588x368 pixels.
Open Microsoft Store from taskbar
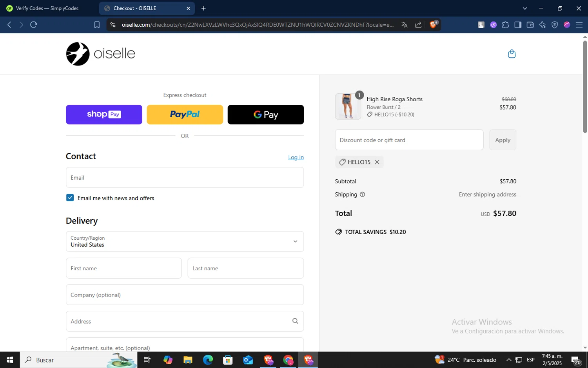(228, 360)
